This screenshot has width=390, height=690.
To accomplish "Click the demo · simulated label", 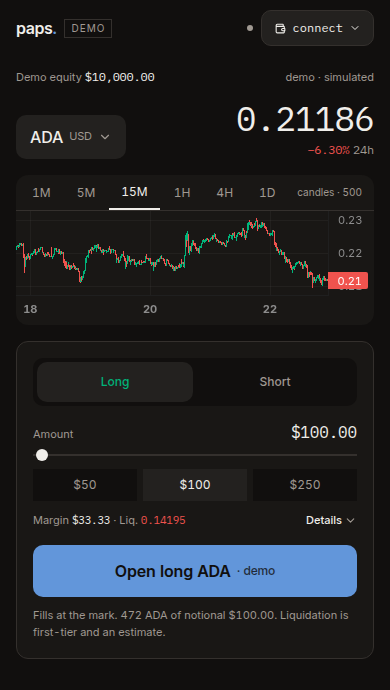I will click(x=330, y=77).
